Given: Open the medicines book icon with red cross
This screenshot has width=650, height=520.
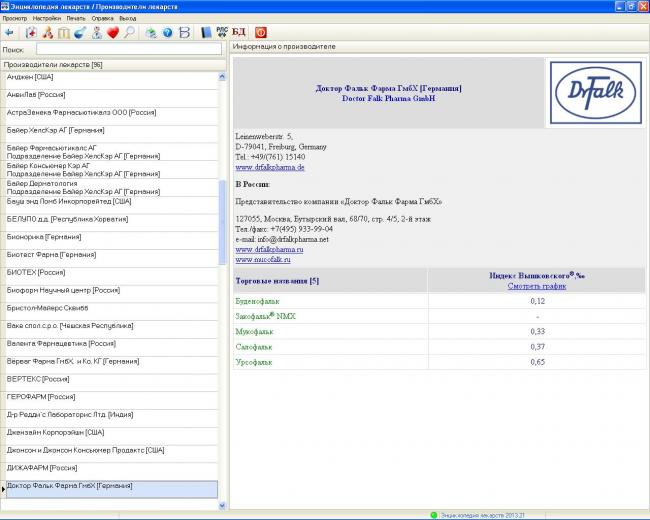Looking at the screenshot, I should (31, 32).
